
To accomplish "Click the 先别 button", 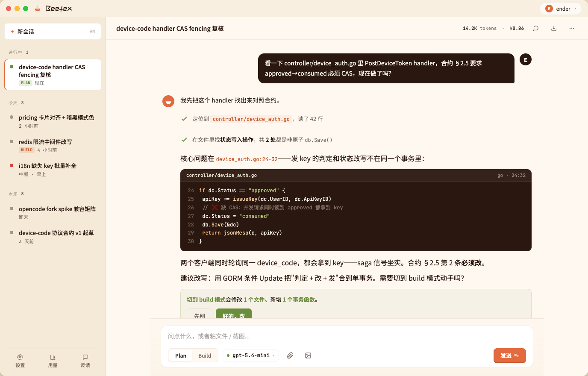I will coord(200,314).
